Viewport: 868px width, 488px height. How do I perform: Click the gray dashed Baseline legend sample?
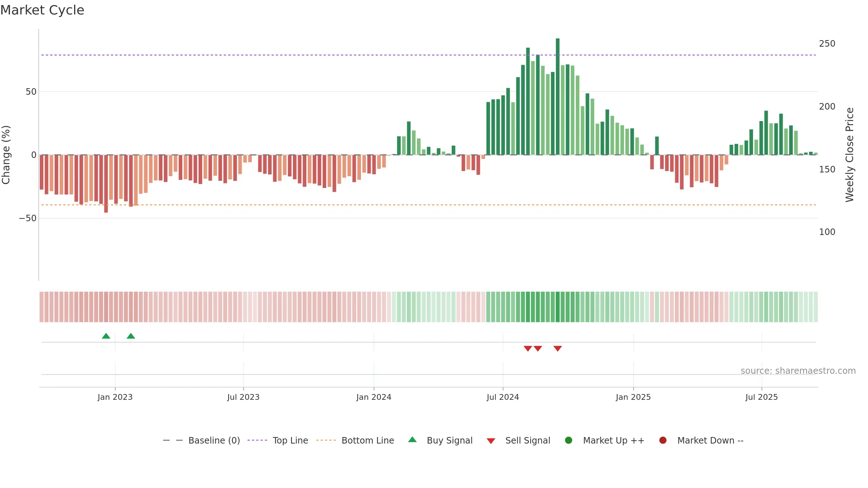pyautogui.click(x=173, y=440)
